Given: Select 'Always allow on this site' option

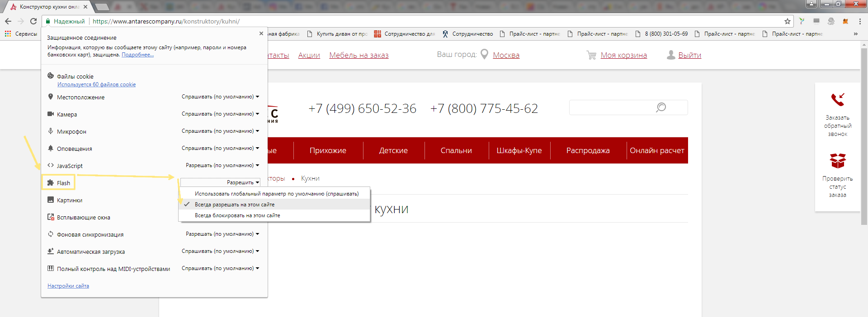Looking at the screenshot, I should (234, 205).
